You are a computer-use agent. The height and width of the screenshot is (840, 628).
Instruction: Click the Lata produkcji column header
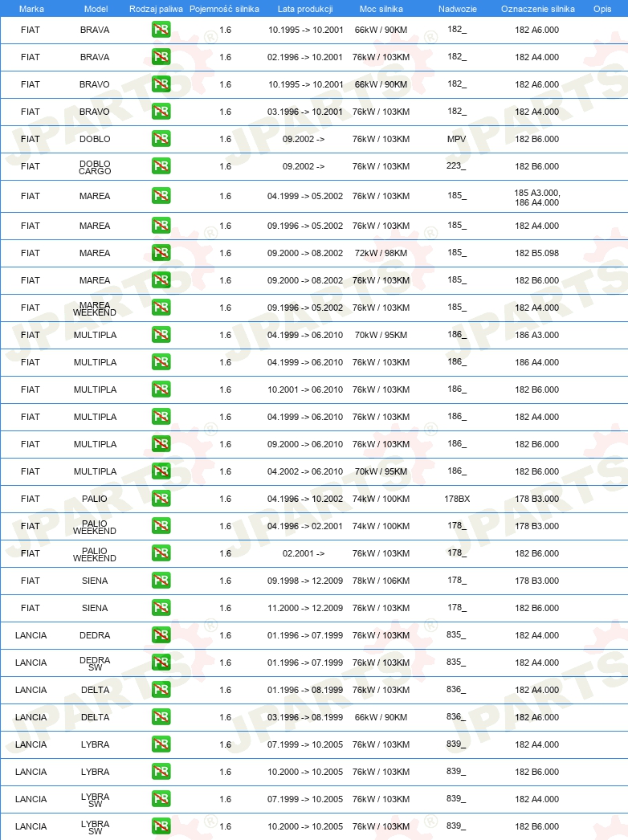(305, 9)
